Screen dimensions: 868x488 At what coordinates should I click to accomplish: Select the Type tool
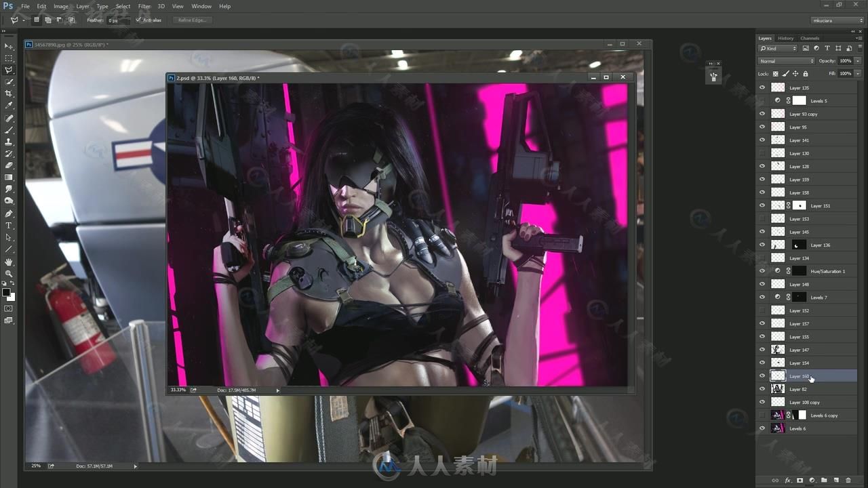point(9,225)
